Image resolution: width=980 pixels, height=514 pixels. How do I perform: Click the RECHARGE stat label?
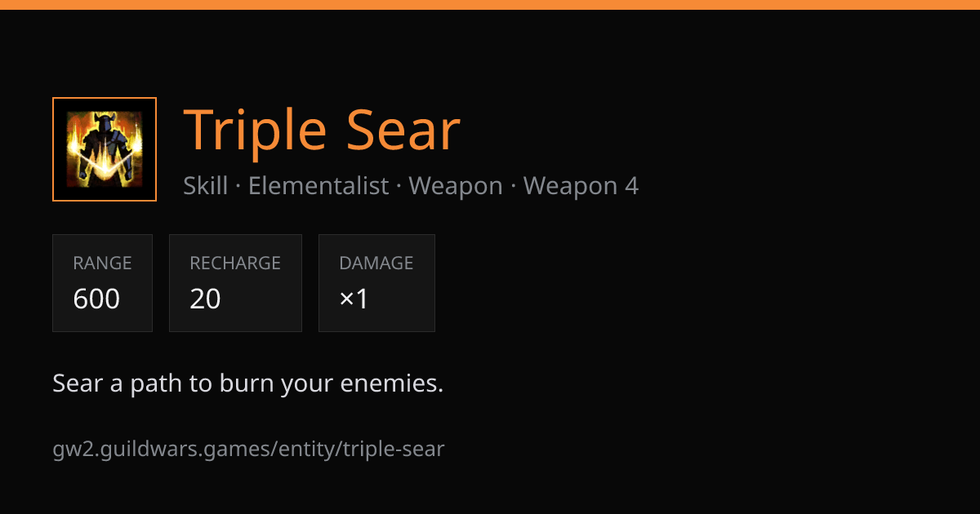click(x=235, y=264)
